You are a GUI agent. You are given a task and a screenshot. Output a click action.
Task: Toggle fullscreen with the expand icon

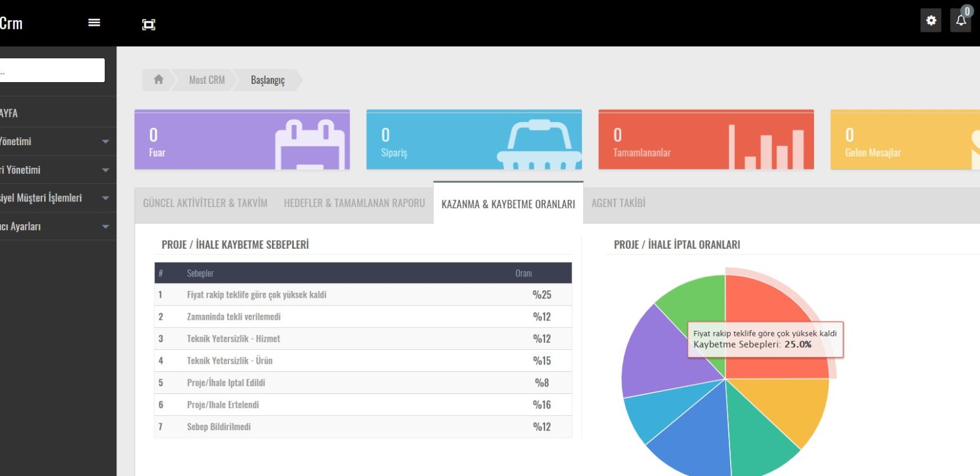point(148,25)
